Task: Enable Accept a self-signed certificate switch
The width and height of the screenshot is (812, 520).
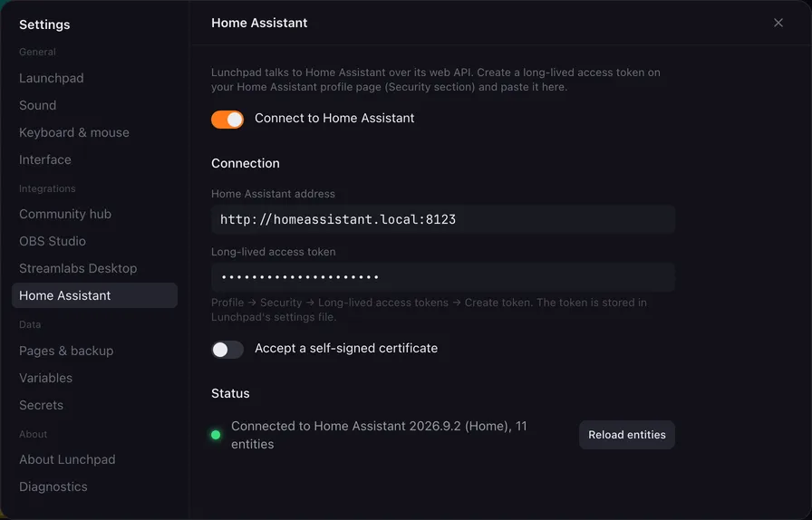Action: (x=227, y=350)
